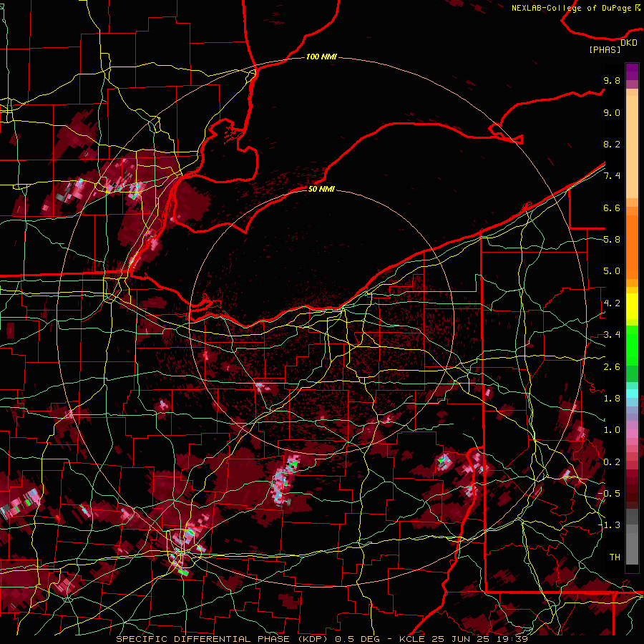Click the -1.3 scale value
Screen dimensions: 644x644
609,525
